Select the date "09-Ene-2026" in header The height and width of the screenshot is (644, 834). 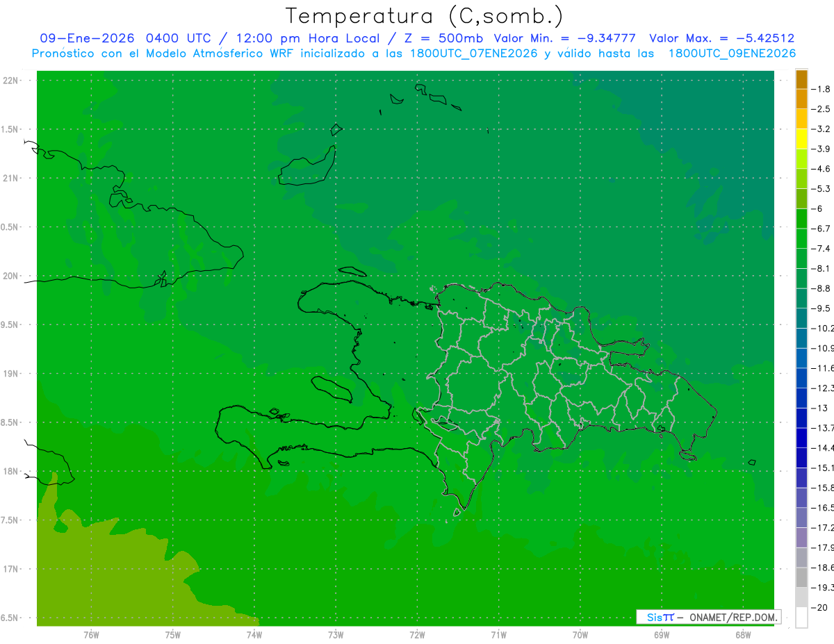pos(88,38)
